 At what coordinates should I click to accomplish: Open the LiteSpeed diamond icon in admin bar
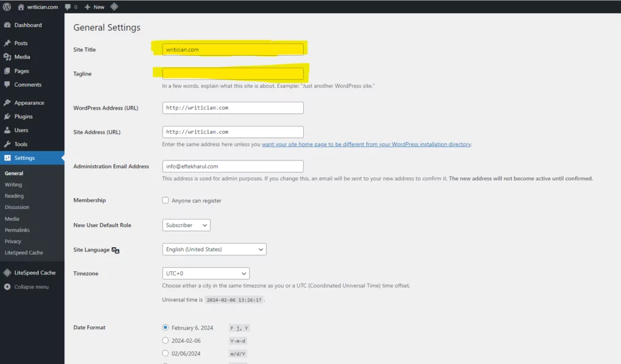click(x=114, y=7)
